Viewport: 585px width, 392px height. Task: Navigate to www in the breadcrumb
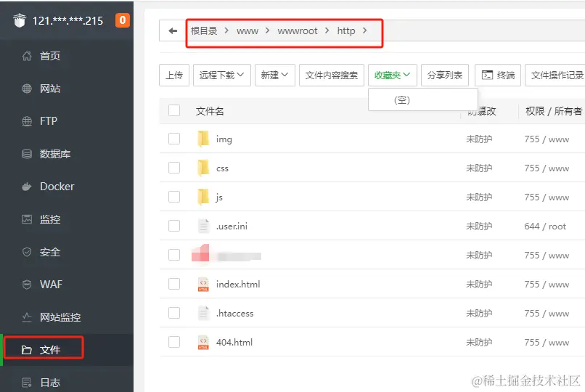pyautogui.click(x=247, y=30)
